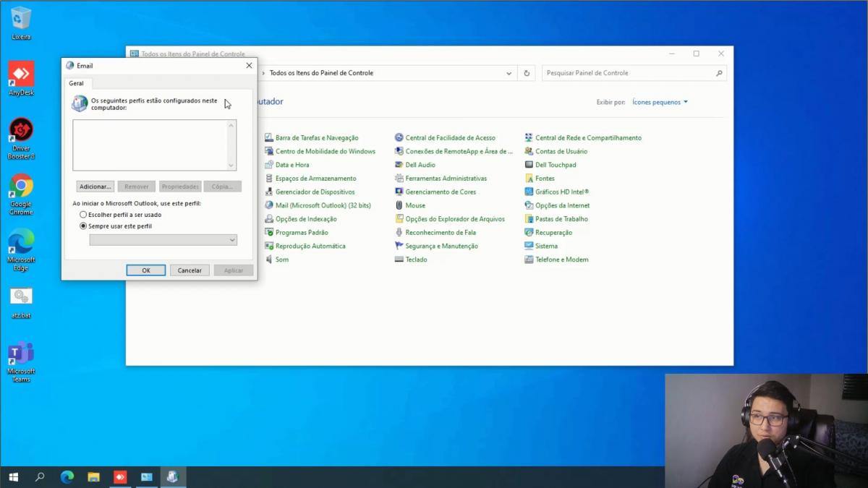Click Gerenciamento de Cores icon
The image size is (868, 488).
click(399, 192)
